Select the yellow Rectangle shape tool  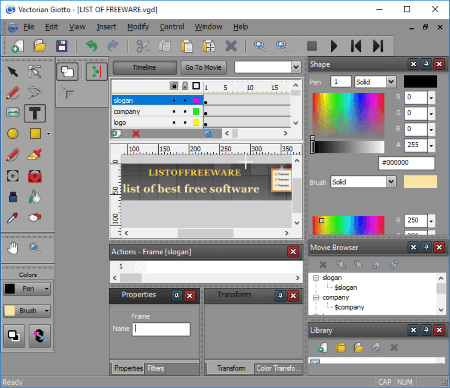click(x=35, y=134)
